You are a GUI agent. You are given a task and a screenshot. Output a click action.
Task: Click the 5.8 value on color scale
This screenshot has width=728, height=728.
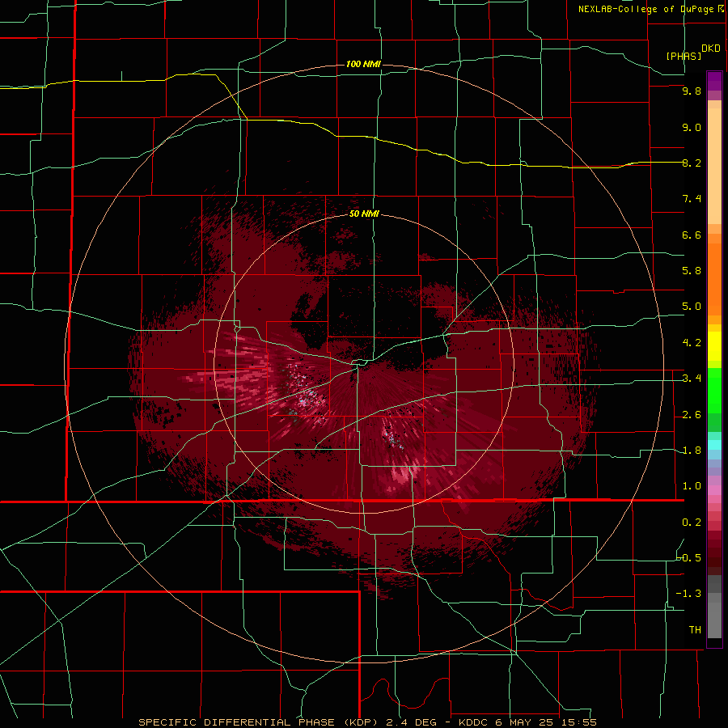(692, 271)
